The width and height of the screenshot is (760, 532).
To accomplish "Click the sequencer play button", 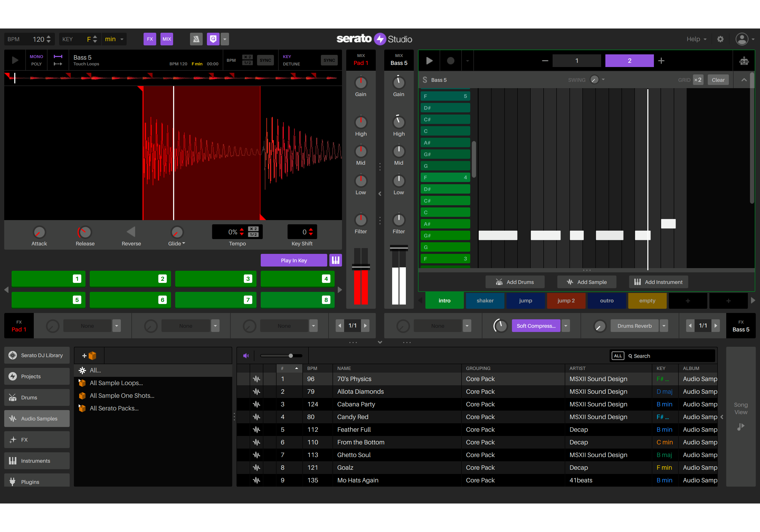I will pyautogui.click(x=429, y=61).
